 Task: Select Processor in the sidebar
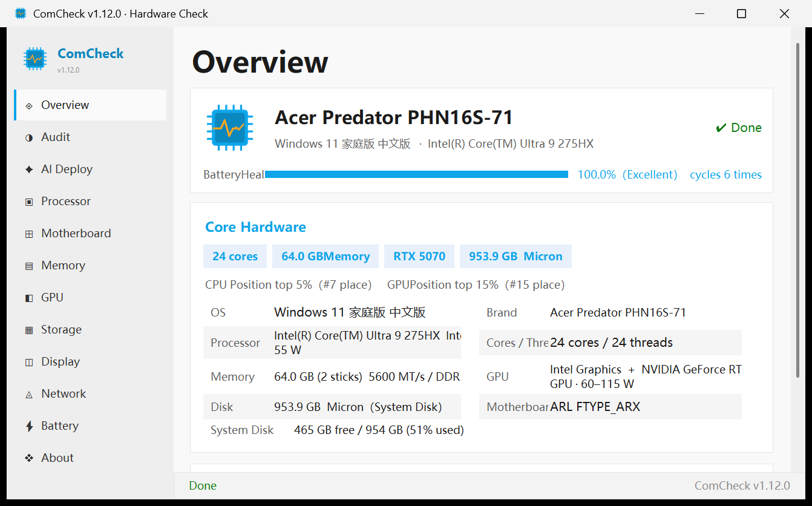click(x=90, y=202)
